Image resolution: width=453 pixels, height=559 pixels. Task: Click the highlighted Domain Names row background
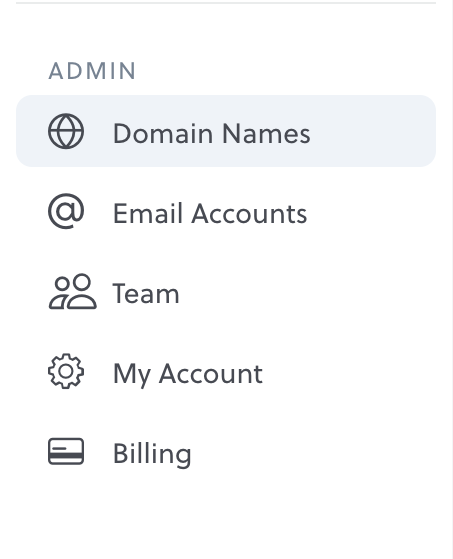(226, 131)
